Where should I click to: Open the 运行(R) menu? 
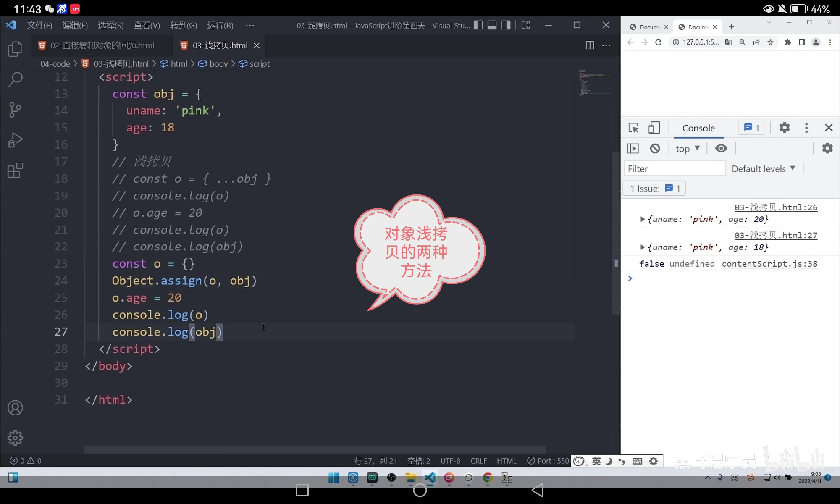220,25
